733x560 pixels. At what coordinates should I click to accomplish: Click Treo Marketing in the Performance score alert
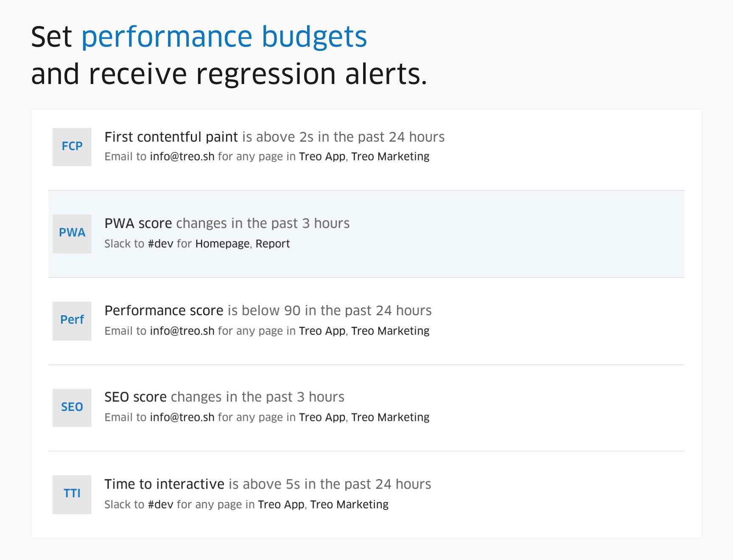(x=390, y=331)
